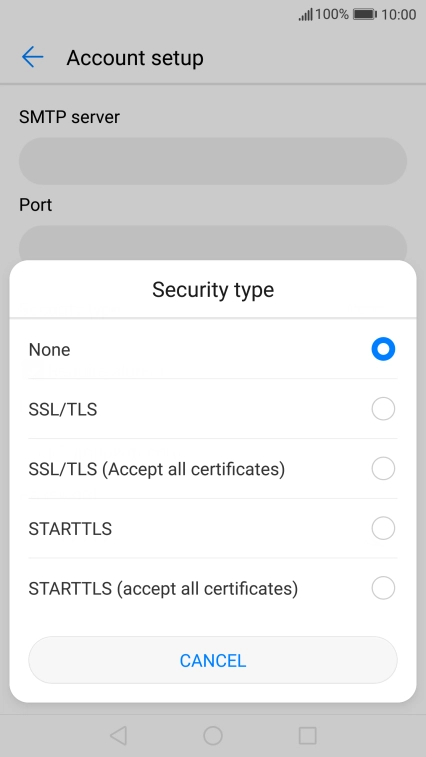426x757 pixels.
Task: Tap the Android back navigation triangle
Action: coord(118,736)
